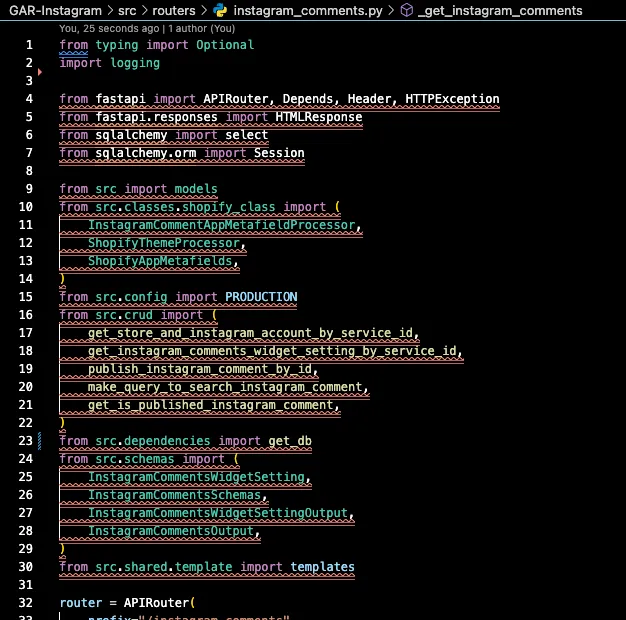Screen dimensions: 626x620
Task: Click Header in the fastapi import line
Action: coord(369,99)
